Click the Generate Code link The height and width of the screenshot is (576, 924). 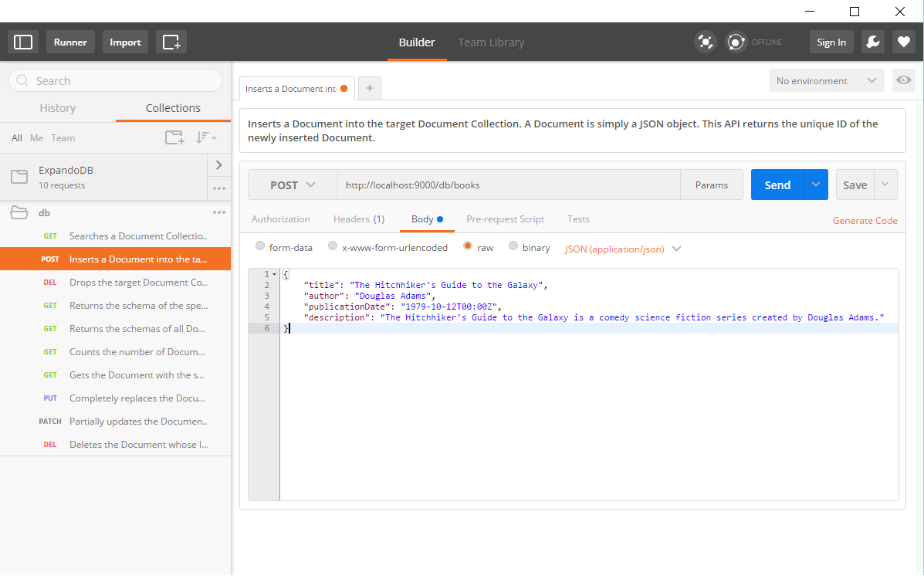pyautogui.click(x=865, y=221)
